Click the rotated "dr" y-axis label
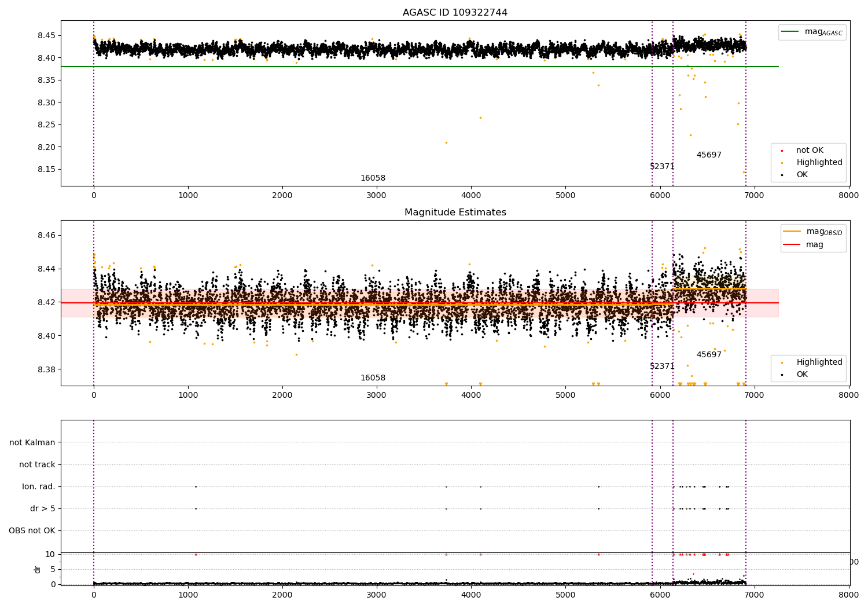The height and width of the screenshot is (608, 868). tap(38, 569)
